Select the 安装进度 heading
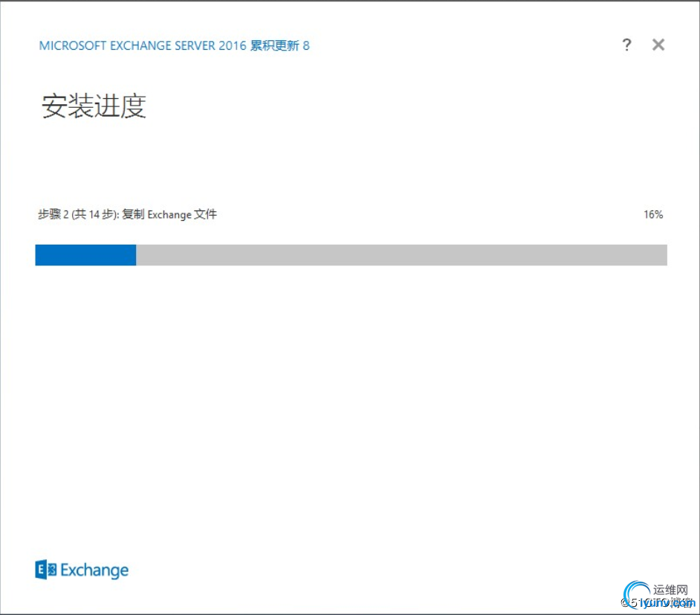Image resolution: width=700 pixels, height=615 pixels. [94, 106]
